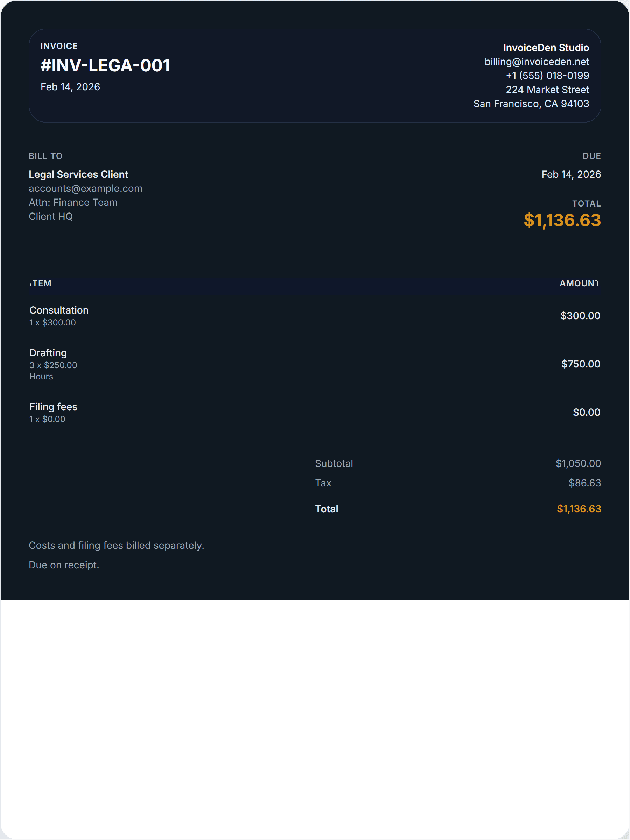Select the Filing fees line item

(x=53, y=407)
